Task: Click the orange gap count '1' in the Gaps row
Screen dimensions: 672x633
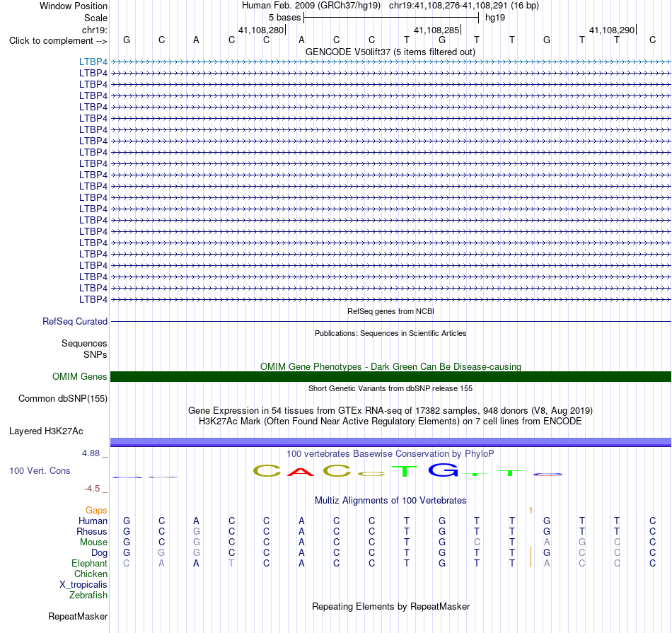Action: click(x=531, y=511)
